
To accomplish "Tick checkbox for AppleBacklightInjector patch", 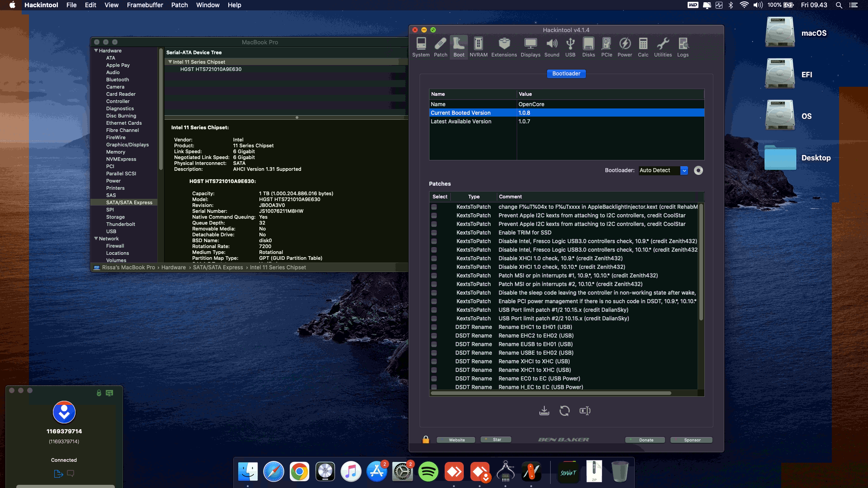I will coord(434,207).
